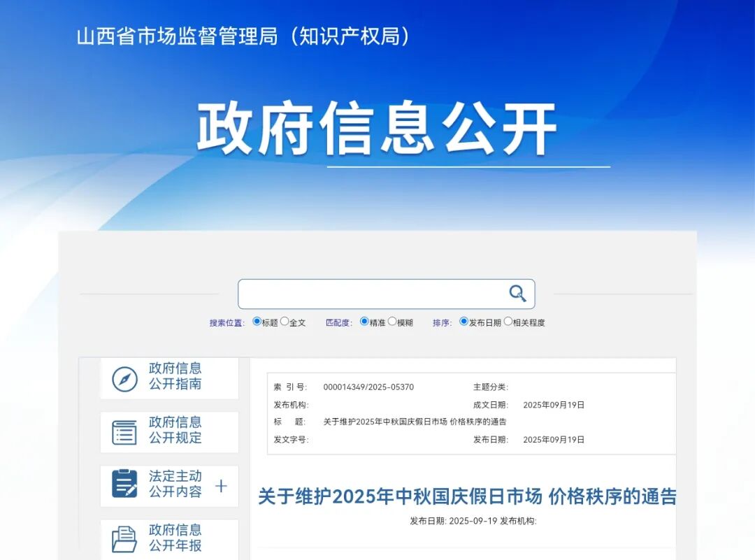Select the 标题 search position option
Screen dimensions: 755x560
[x=258, y=321]
